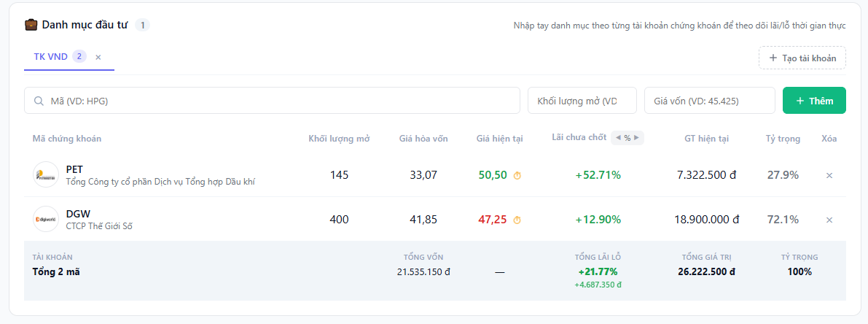Click the Tổng 2 mã summary label
Screen dimensions: 868x324
(56, 272)
